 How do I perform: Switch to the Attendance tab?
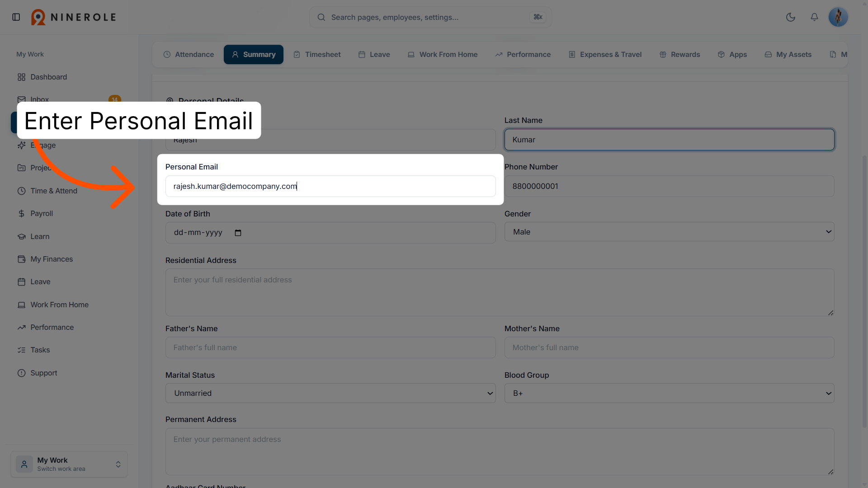[x=189, y=54]
